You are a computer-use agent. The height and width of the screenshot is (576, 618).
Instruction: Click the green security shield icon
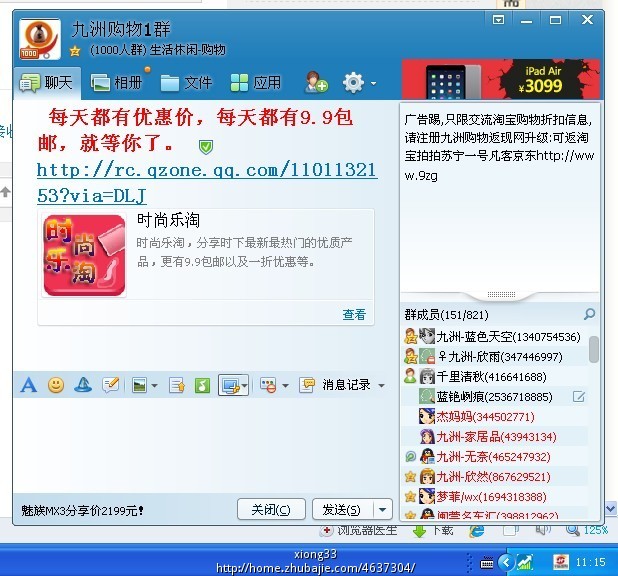(x=206, y=147)
